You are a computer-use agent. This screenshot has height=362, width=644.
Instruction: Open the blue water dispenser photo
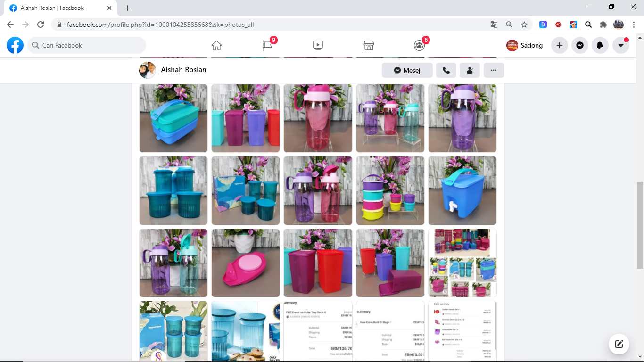coord(462,191)
